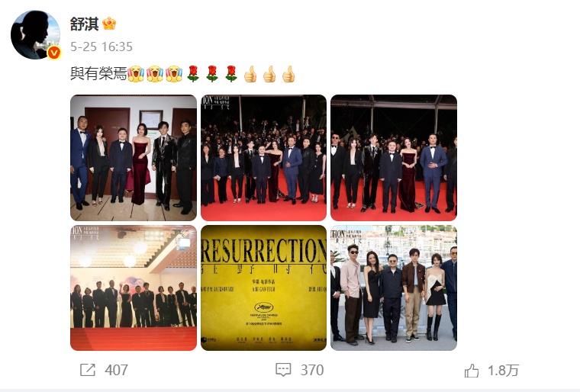The width and height of the screenshot is (580, 392).
Task: Click the first rose emoji
Action: (193, 73)
